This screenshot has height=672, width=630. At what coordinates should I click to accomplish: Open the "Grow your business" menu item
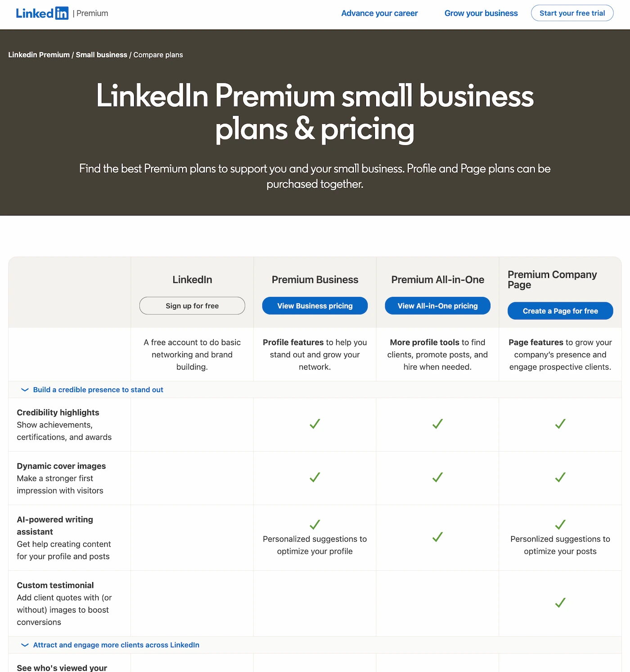coord(481,13)
